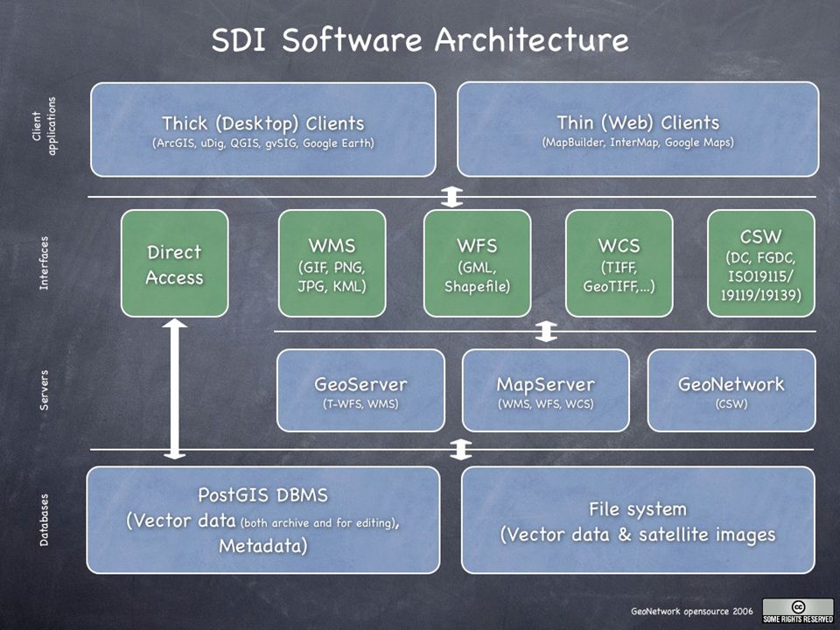Click the small double arrow above the WFS box
This screenshot has height=630, width=840.
[x=451, y=197]
